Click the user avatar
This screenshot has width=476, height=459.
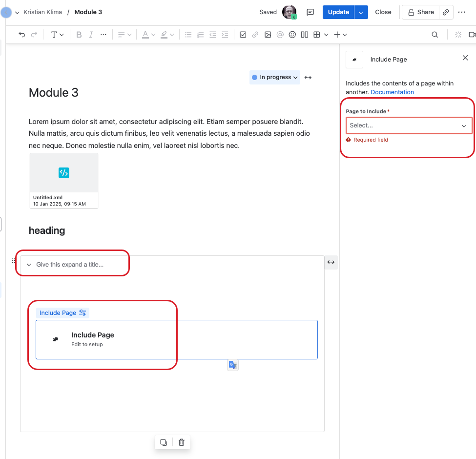click(x=289, y=12)
